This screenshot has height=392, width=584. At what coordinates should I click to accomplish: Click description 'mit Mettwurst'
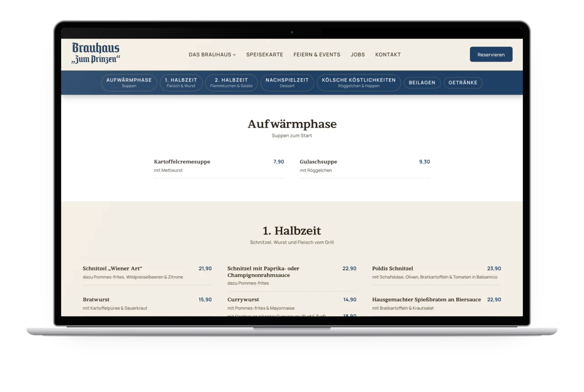[x=168, y=170]
